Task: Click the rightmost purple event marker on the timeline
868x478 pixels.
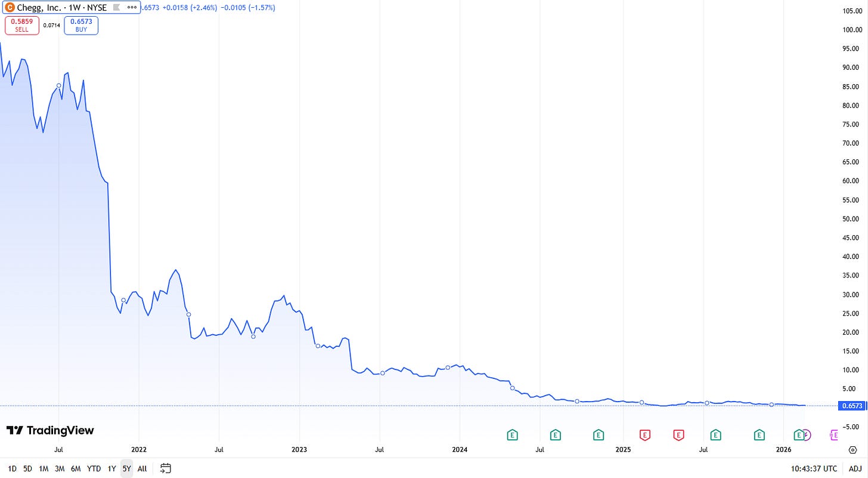Action: click(835, 435)
